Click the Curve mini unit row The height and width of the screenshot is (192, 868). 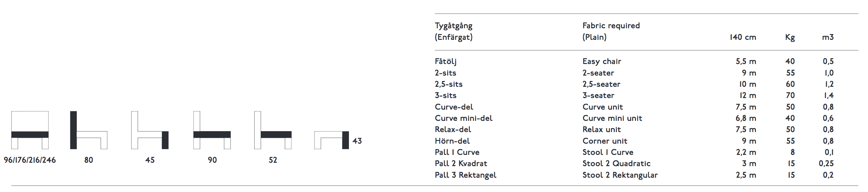[x=634, y=118]
